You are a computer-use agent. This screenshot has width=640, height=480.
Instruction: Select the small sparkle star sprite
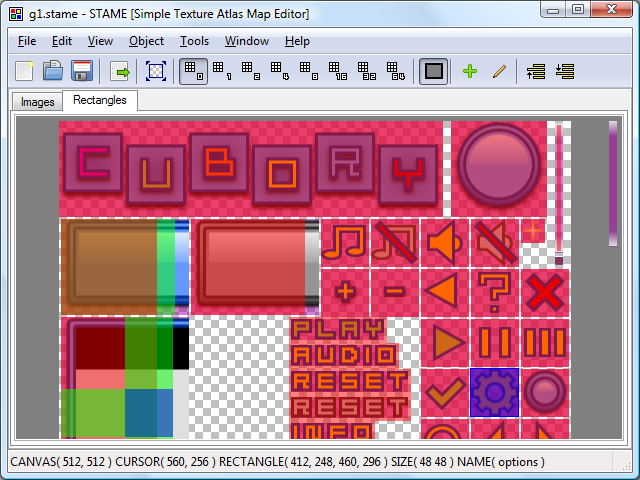click(533, 231)
